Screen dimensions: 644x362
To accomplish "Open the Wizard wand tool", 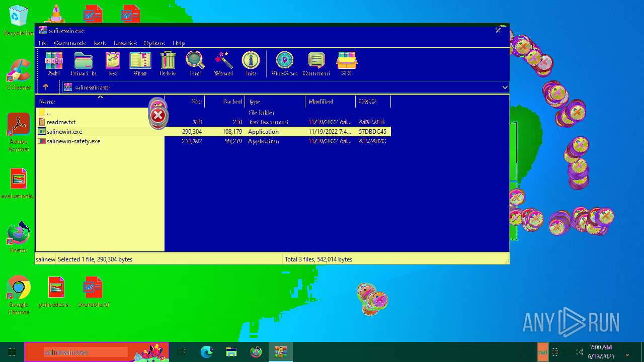I will coord(223,63).
